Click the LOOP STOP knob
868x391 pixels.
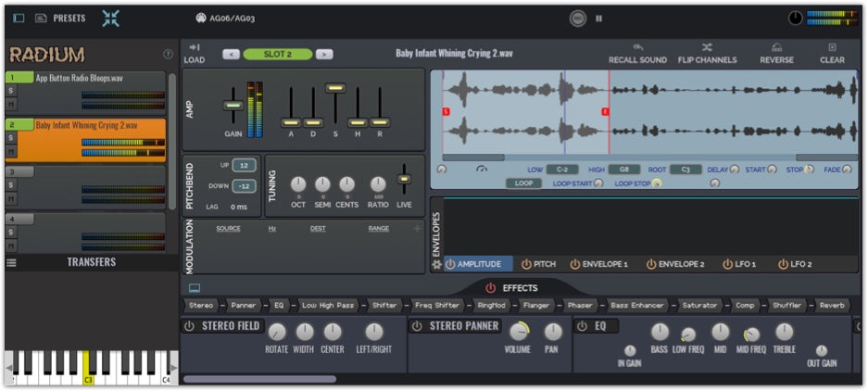tap(657, 183)
